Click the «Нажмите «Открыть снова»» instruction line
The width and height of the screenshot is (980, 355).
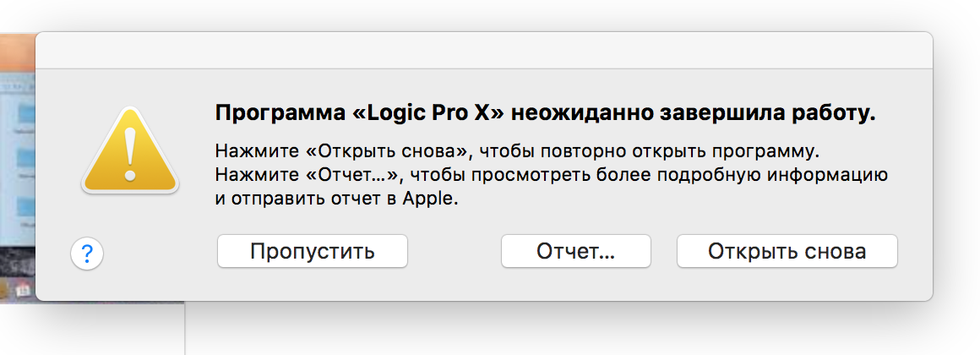pos(517,153)
